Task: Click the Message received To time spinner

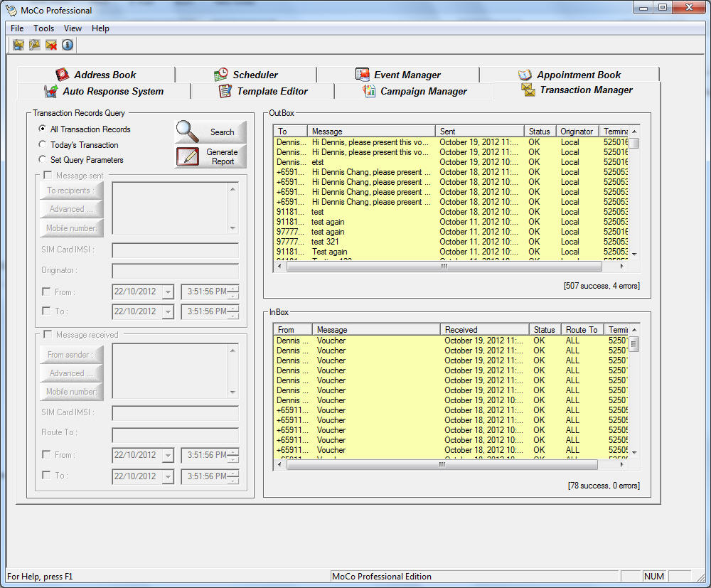Action: tap(233, 476)
